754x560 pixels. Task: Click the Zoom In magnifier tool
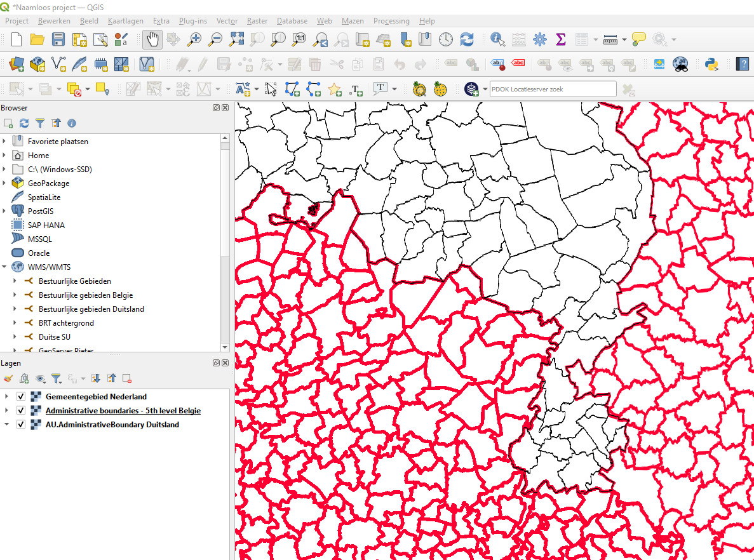pos(194,39)
